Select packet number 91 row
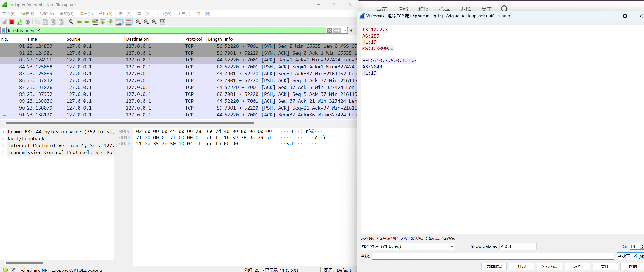Screen dimensions: 644x272 tap(178, 115)
